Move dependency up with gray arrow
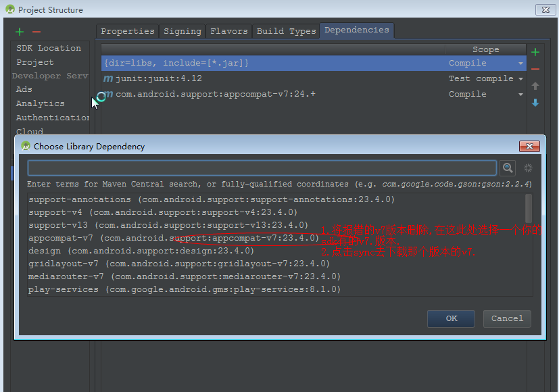The height and width of the screenshot is (392, 559). (535, 86)
